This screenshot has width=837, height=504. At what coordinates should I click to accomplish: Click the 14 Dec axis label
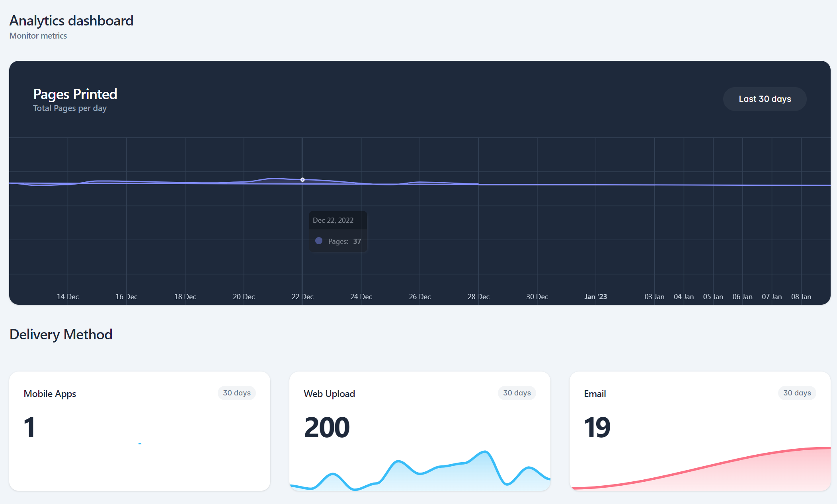point(68,297)
